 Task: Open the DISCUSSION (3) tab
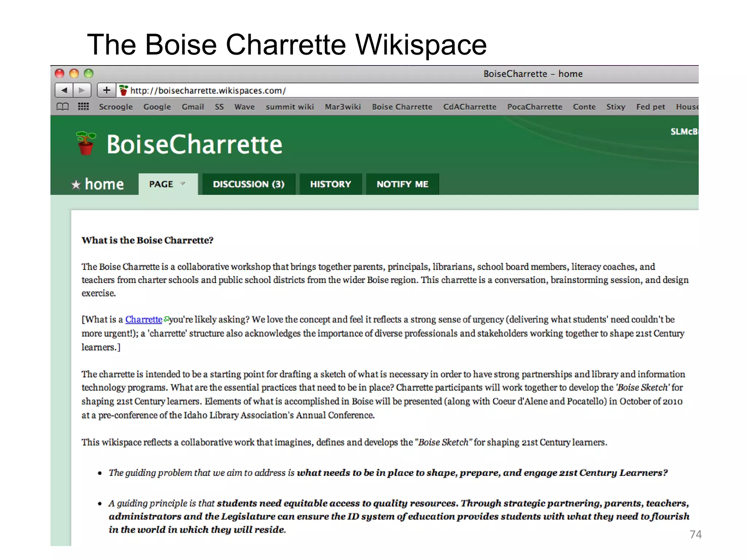248,184
